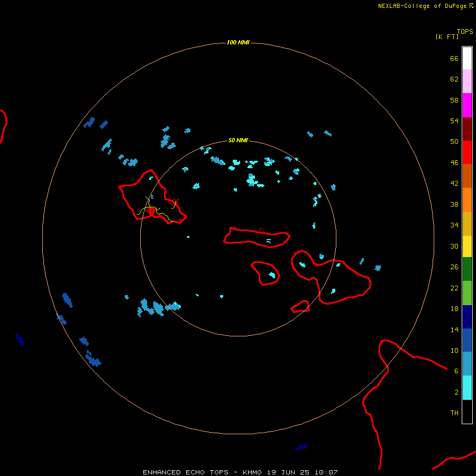Click the 46 legend value label
This screenshot has height=476, width=476.
(454, 162)
